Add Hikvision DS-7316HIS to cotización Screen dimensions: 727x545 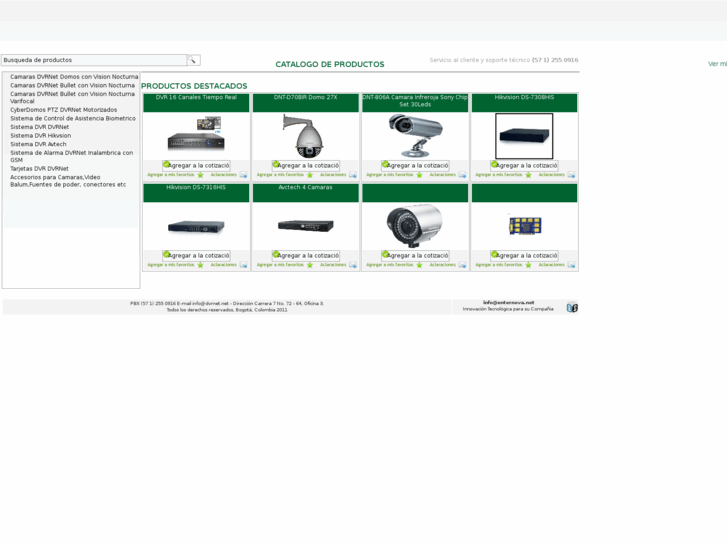[196, 256]
